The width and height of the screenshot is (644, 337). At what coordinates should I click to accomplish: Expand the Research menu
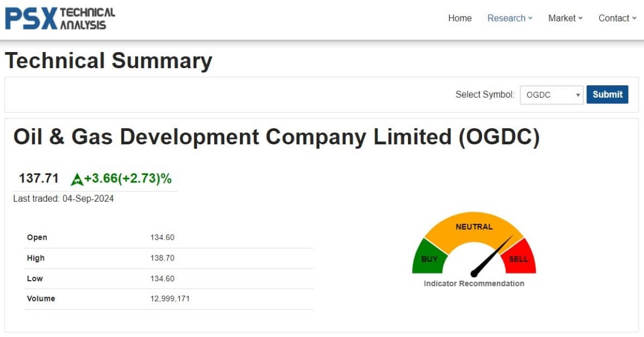tap(510, 18)
